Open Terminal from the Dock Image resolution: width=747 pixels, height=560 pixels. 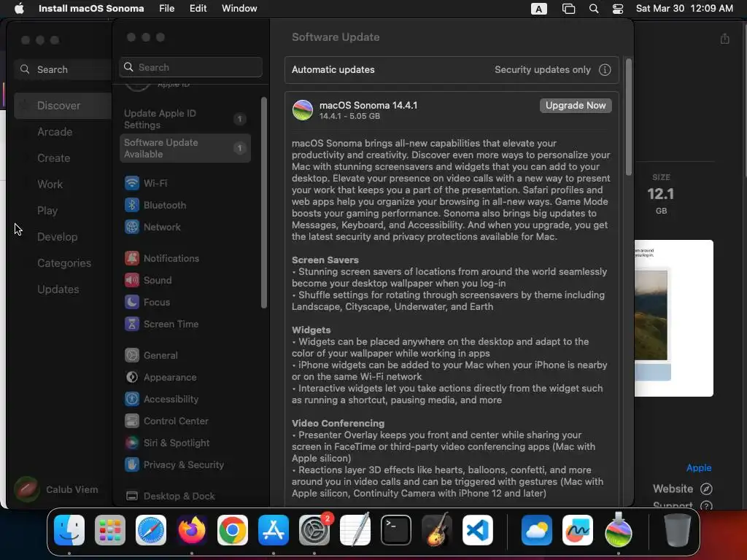coord(396,530)
